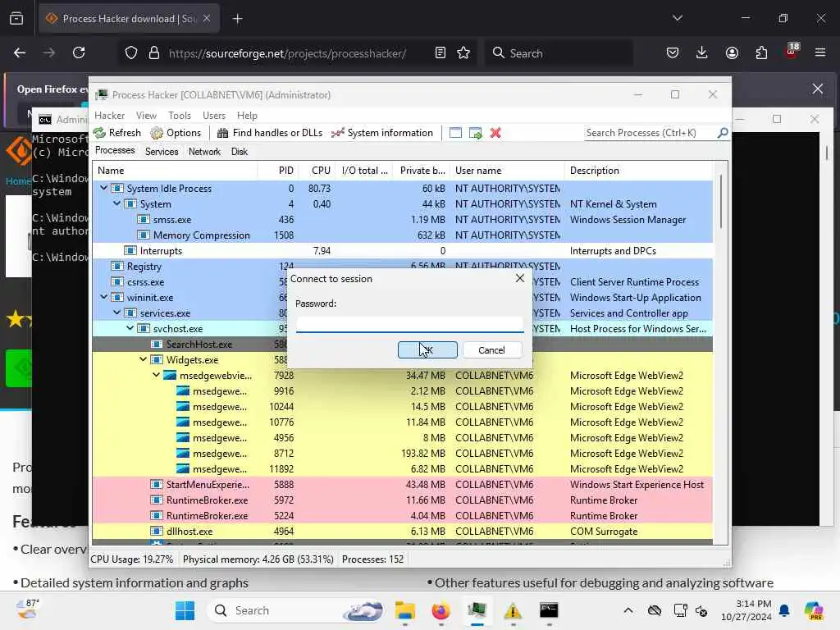Screen dimensions: 840x630
Task: Open the Firefox hamburger menu
Action: pos(820,52)
